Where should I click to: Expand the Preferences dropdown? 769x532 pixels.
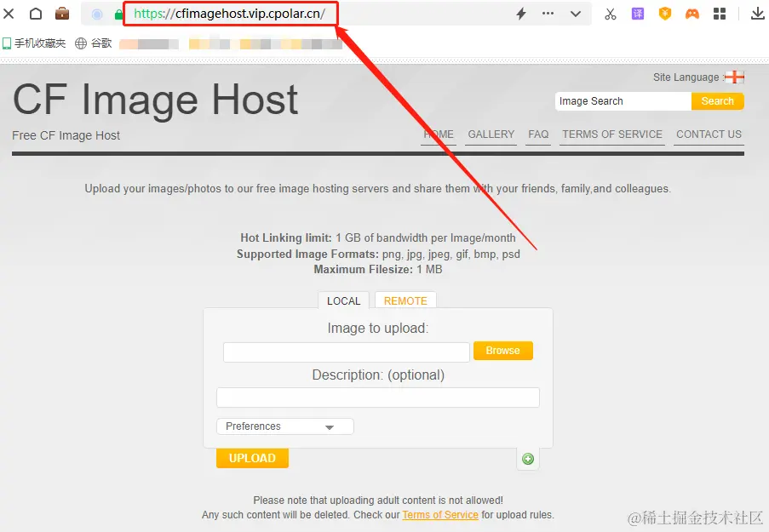pos(285,426)
